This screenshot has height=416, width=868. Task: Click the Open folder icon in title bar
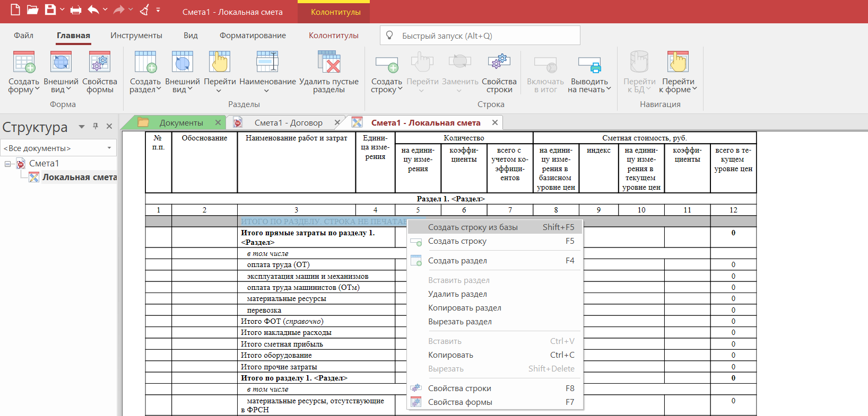tap(33, 10)
